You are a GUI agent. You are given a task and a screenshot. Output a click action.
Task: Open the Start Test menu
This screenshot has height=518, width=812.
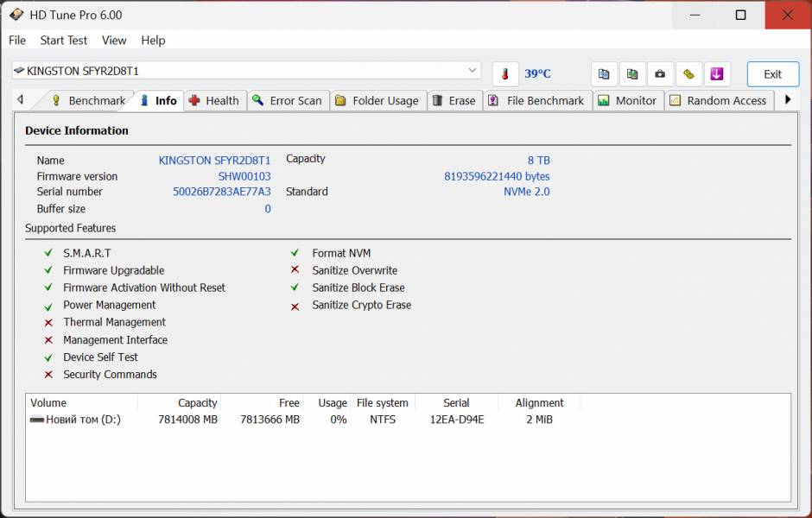[x=64, y=41]
